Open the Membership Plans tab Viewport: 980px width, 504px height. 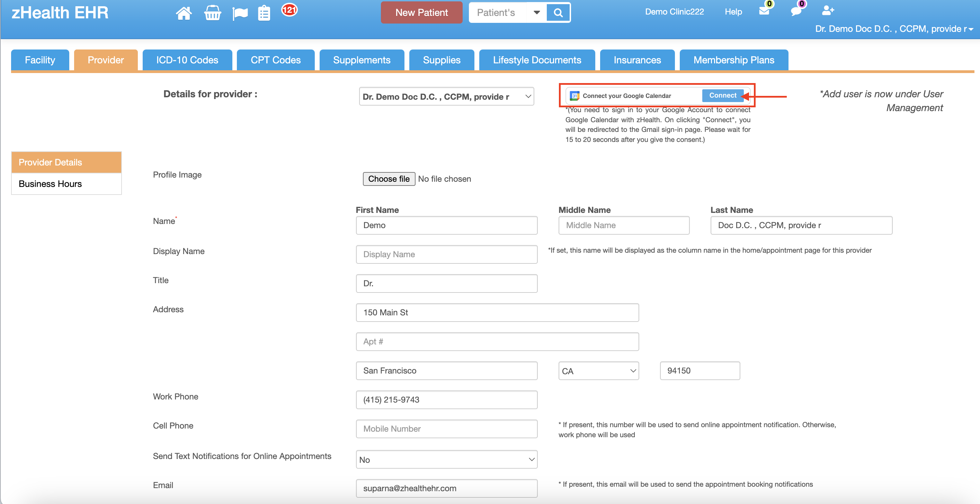tap(734, 60)
